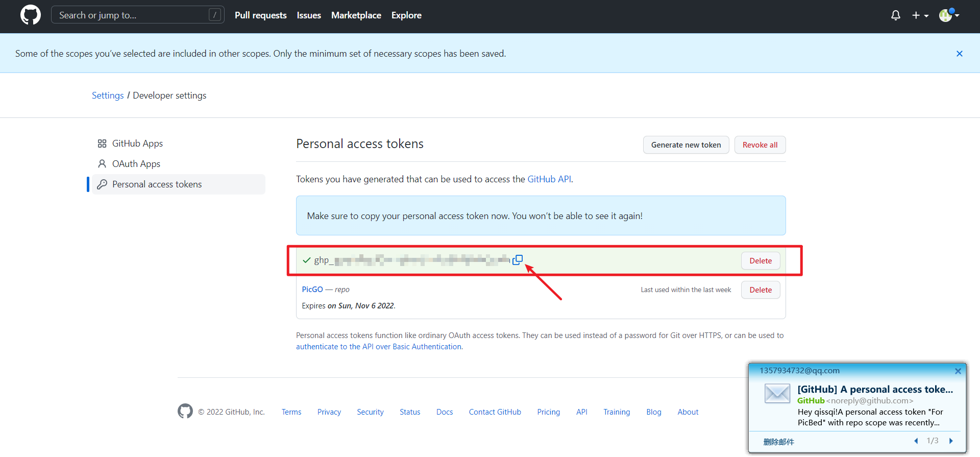Image resolution: width=980 pixels, height=457 pixels.
Task: Open the user avatar menu
Action: coord(949,15)
